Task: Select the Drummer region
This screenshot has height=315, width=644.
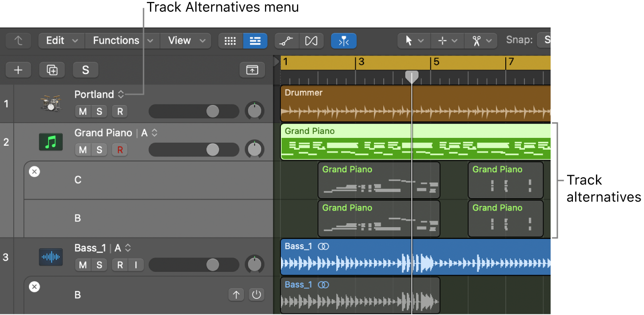Action: [416, 104]
